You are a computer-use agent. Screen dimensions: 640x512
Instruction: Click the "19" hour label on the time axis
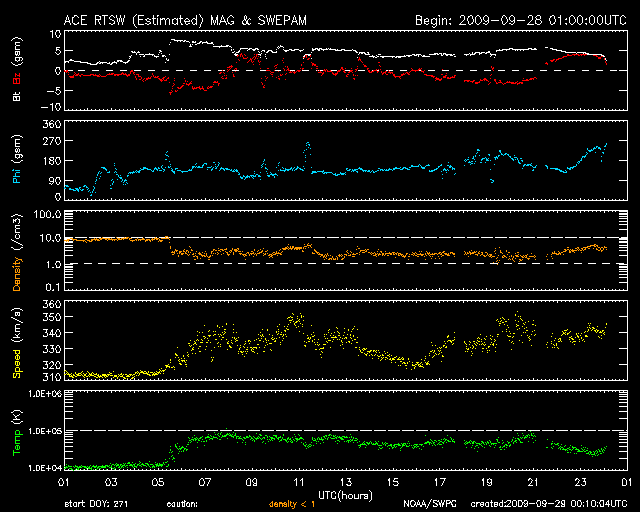click(x=487, y=483)
